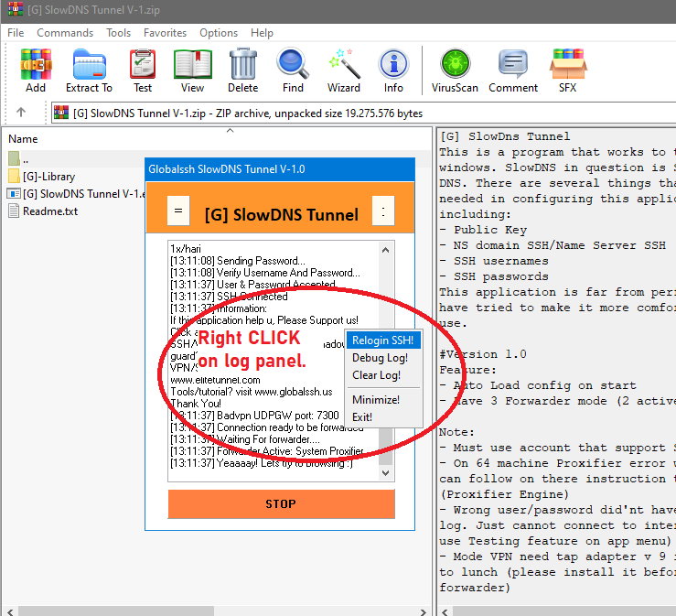Screen dimensions: 676x616
Task: Click the Comment toolbar icon
Action: coord(513,64)
